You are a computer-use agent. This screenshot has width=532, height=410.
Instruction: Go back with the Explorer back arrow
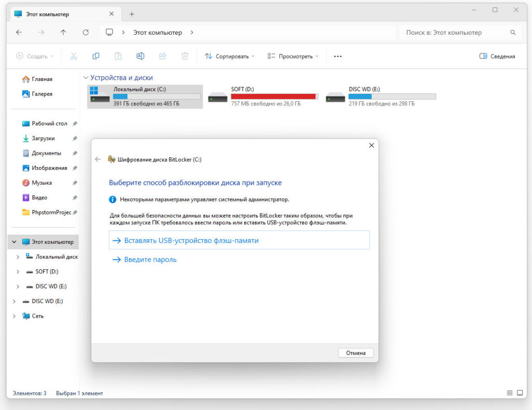pos(19,32)
